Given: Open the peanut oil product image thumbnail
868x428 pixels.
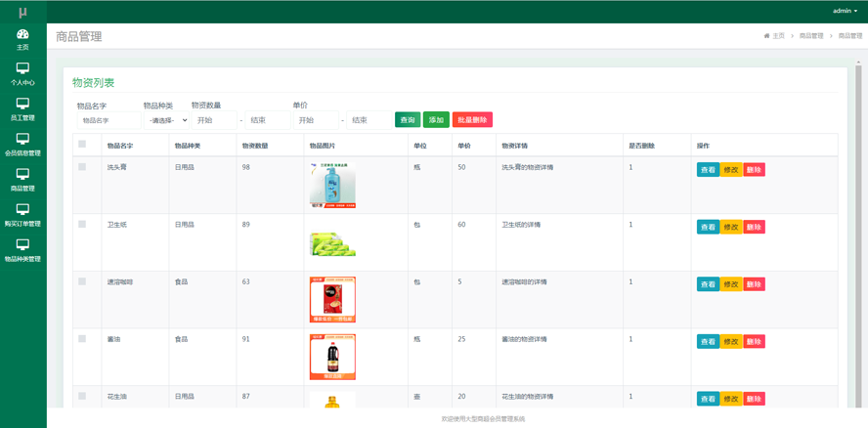Looking at the screenshot, I should pos(332,400).
